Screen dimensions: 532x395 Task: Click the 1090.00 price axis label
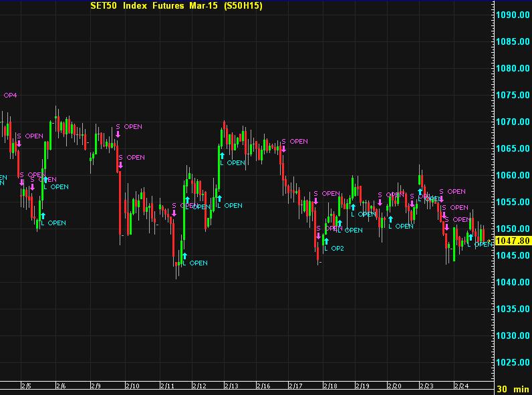[513, 15]
